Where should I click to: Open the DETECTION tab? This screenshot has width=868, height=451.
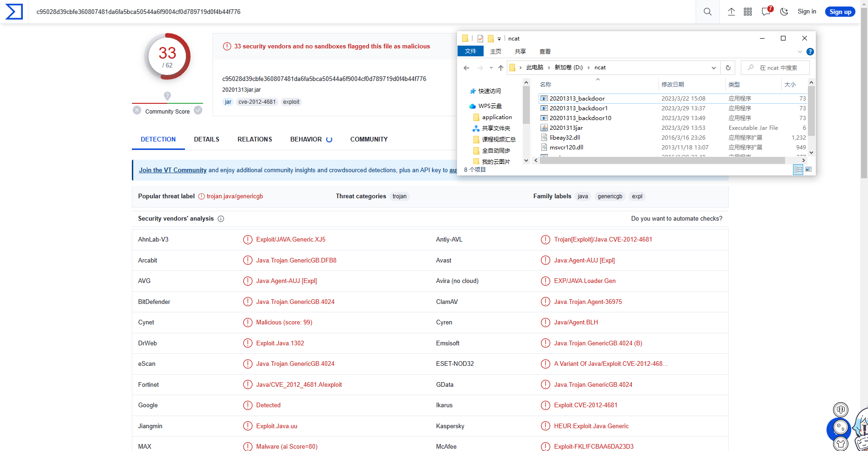(x=158, y=140)
